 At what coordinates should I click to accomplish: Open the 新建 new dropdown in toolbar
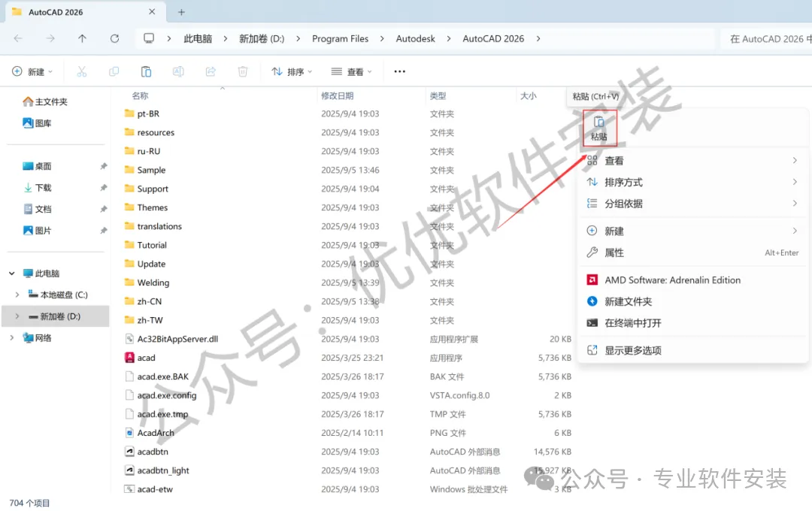(x=32, y=71)
